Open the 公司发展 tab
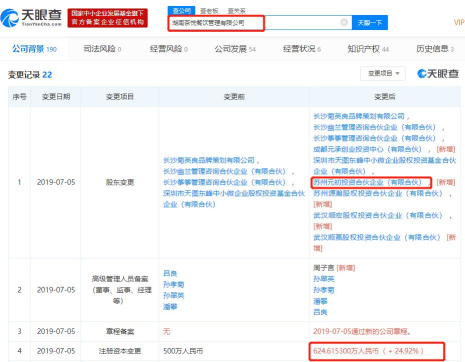 [235, 49]
